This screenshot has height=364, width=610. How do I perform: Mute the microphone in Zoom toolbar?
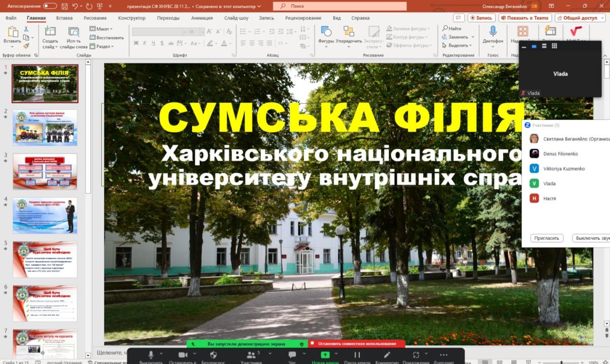[150, 355]
